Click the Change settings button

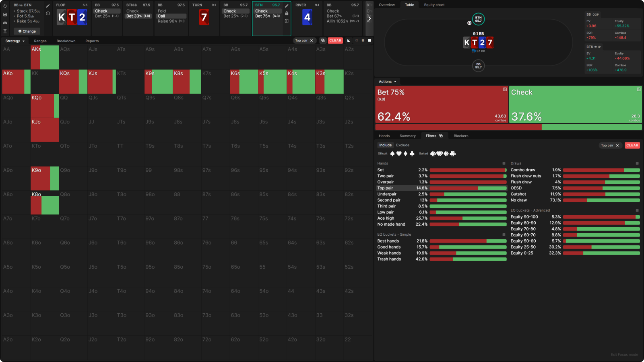click(27, 31)
